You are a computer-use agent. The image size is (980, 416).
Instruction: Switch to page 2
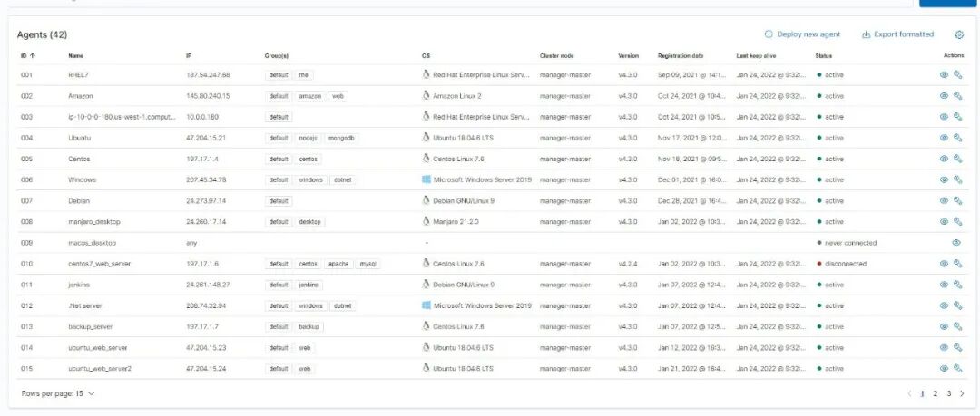coord(935,393)
